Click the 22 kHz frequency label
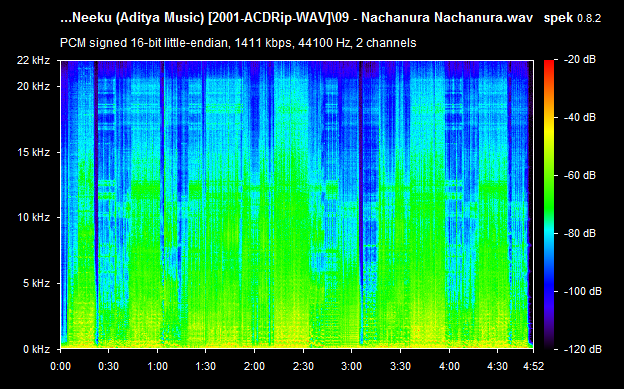Viewport: 624px width, 389px height. click(33, 60)
